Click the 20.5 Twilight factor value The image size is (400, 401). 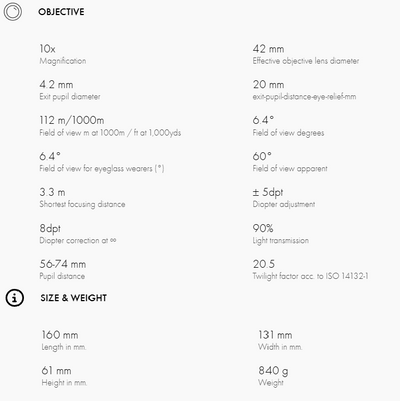264,264
